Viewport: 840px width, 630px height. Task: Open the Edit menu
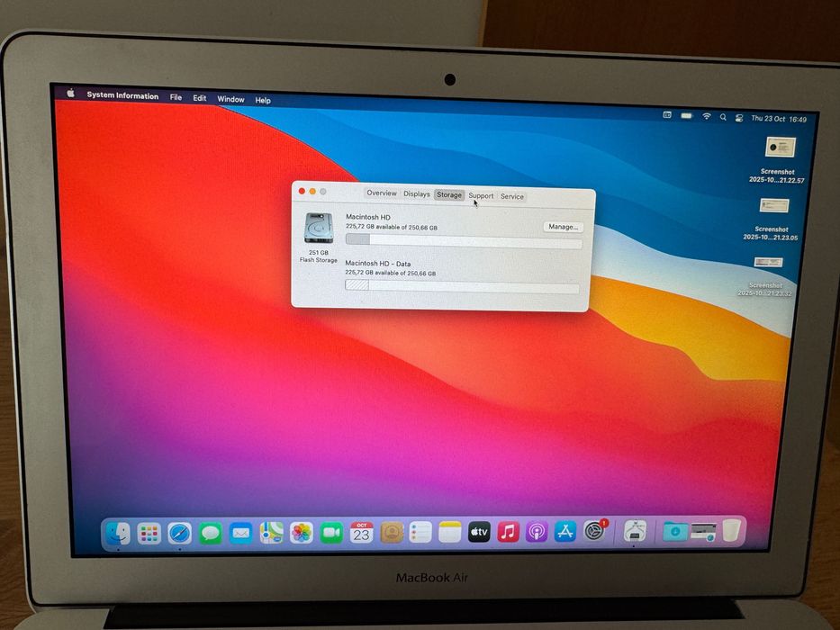(200, 98)
